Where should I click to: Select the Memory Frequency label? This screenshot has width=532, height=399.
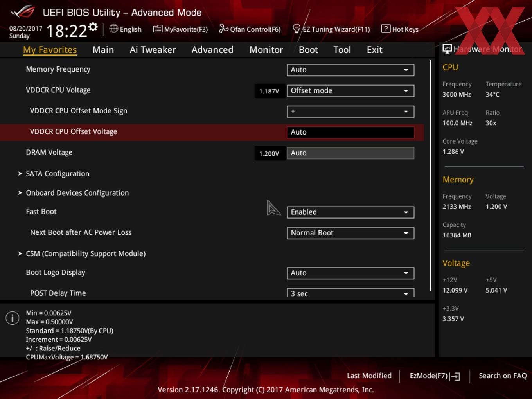[x=58, y=69]
